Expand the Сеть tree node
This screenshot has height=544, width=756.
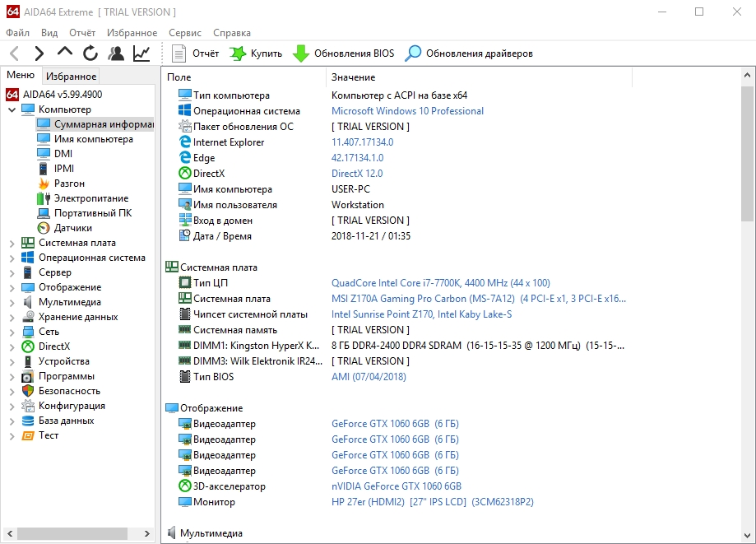point(12,332)
